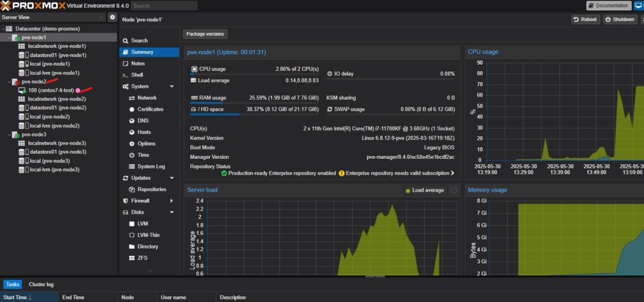Open the view settings gear icon
644x302 pixels.
tap(112, 17)
